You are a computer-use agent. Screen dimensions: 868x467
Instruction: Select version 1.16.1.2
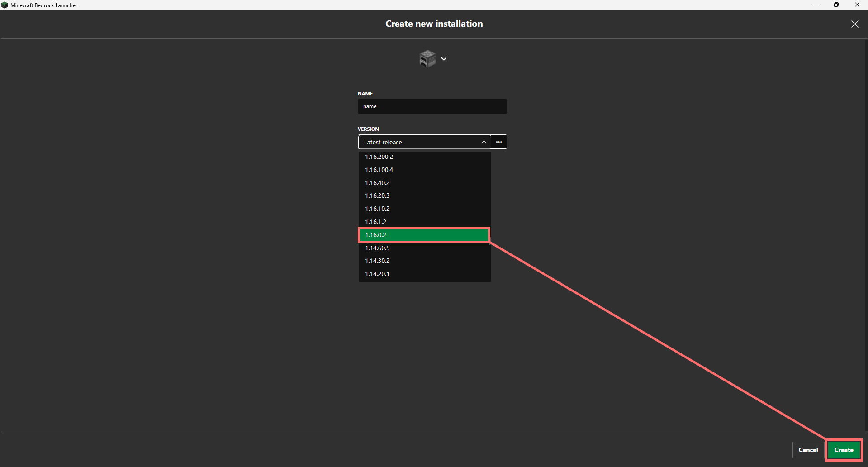pyautogui.click(x=424, y=222)
